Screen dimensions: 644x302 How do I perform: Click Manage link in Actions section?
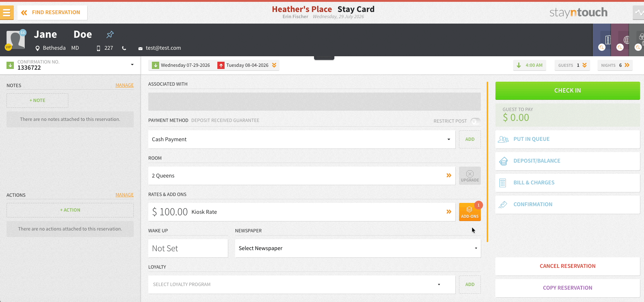click(x=125, y=195)
